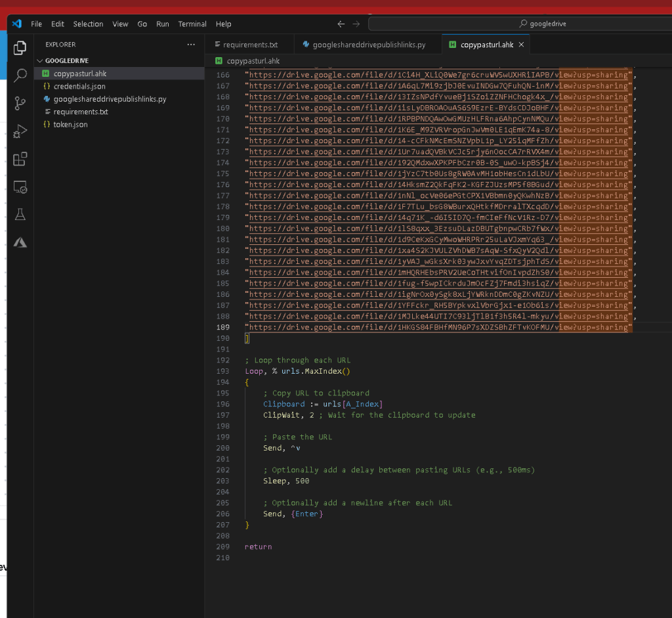
Task: Open the Remote Explorer view
Action: pos(20,187)
